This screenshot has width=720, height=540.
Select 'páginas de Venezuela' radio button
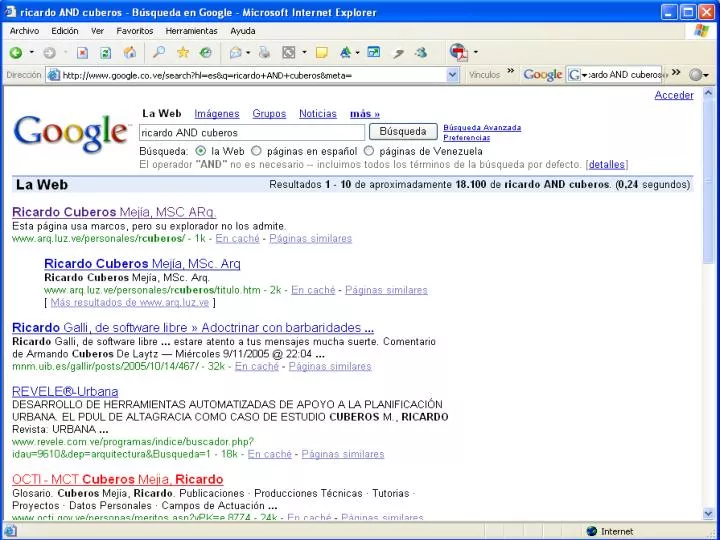368,151
